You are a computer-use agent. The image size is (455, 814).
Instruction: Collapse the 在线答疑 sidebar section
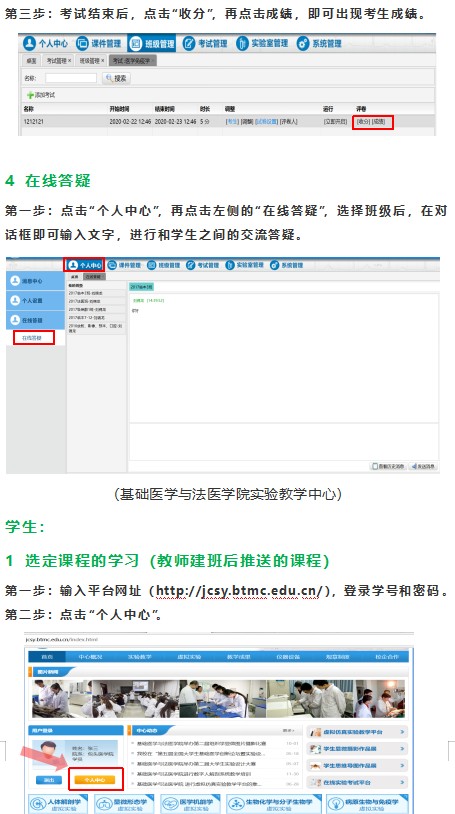click(36, 320)
